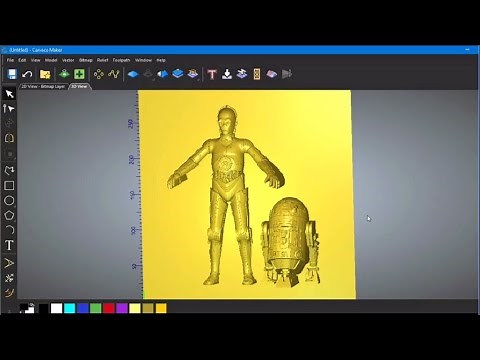Select the yellow curved lines tool
Image resolution: width=480 pixels, height=360 pixels.
[9, 293]
